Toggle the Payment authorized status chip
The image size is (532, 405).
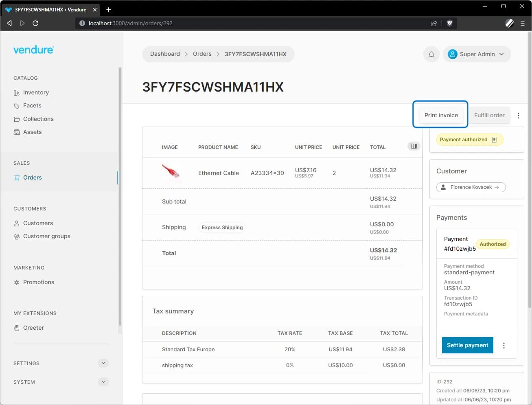coord(469,139)
